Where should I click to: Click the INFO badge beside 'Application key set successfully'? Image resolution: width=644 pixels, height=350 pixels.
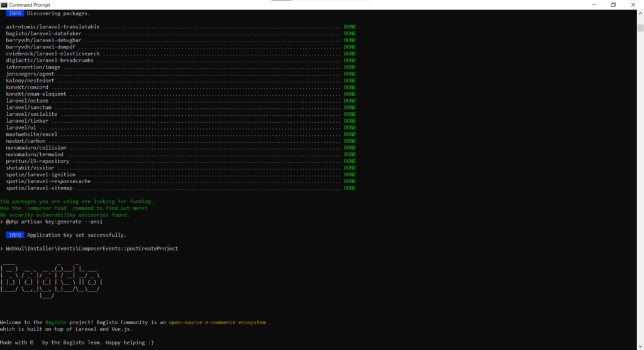[14, 235]
